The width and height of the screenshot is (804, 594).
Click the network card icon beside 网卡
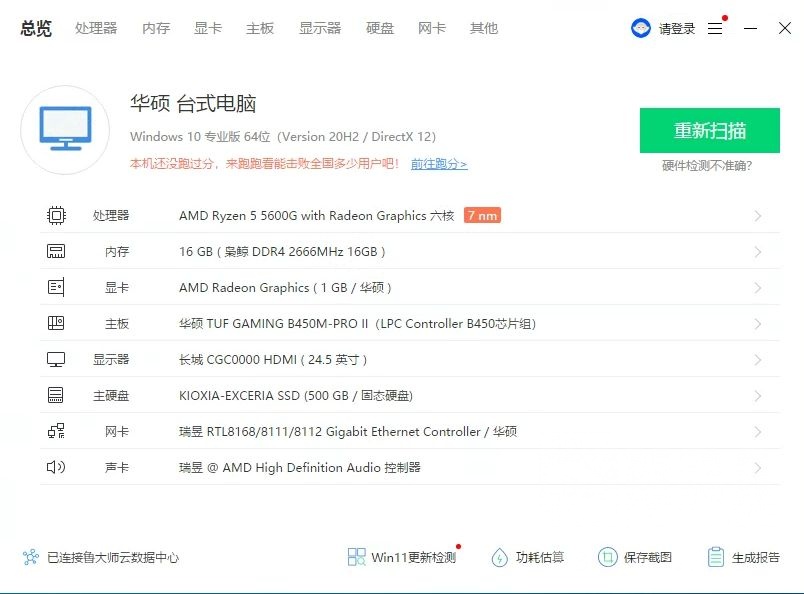(57, 431)
